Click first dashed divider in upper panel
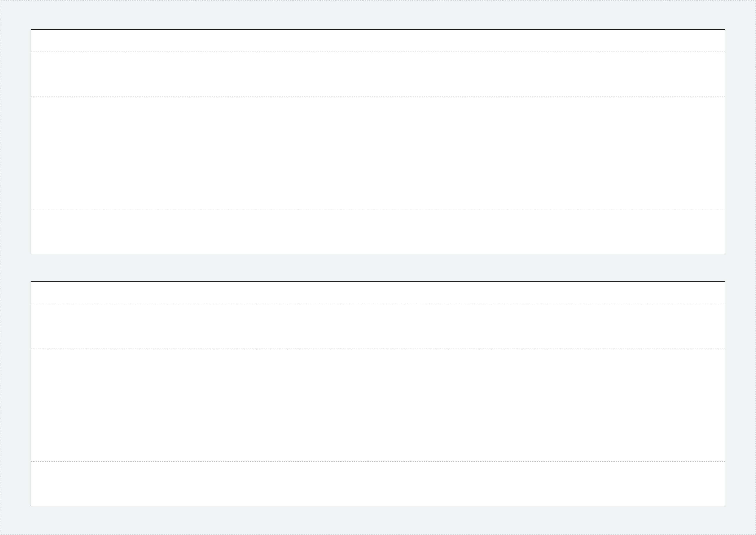The width and height of the screenshot is (756, 535). (378, 52)
